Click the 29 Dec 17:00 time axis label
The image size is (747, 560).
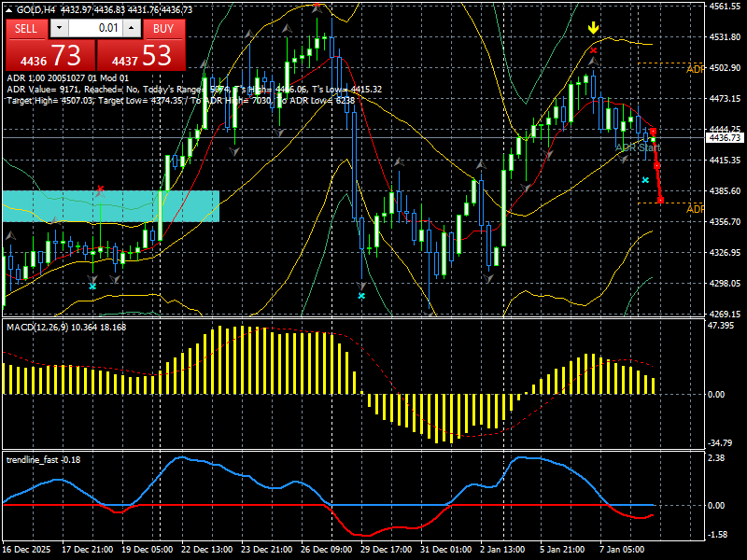[387, 549]
